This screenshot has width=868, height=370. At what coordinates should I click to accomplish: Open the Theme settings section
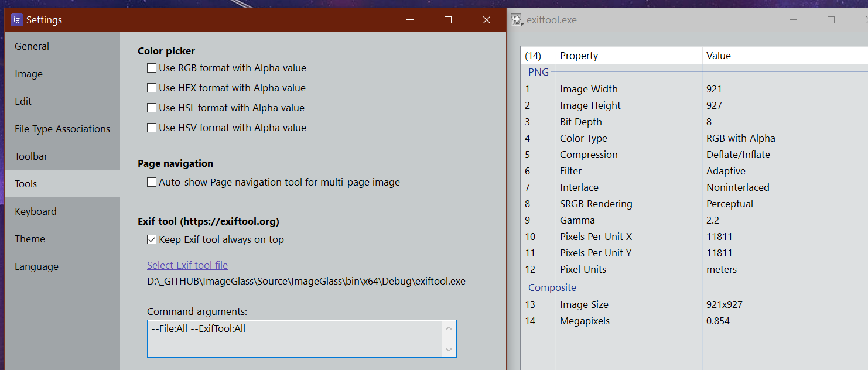(x=29, y=238)
